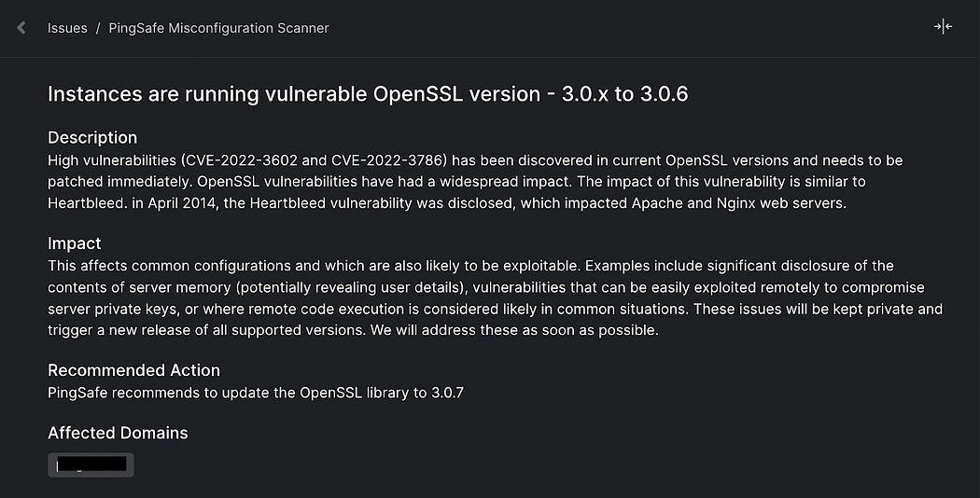Click the '3.0.x to 3.0.6' title text

coord(624,94)
